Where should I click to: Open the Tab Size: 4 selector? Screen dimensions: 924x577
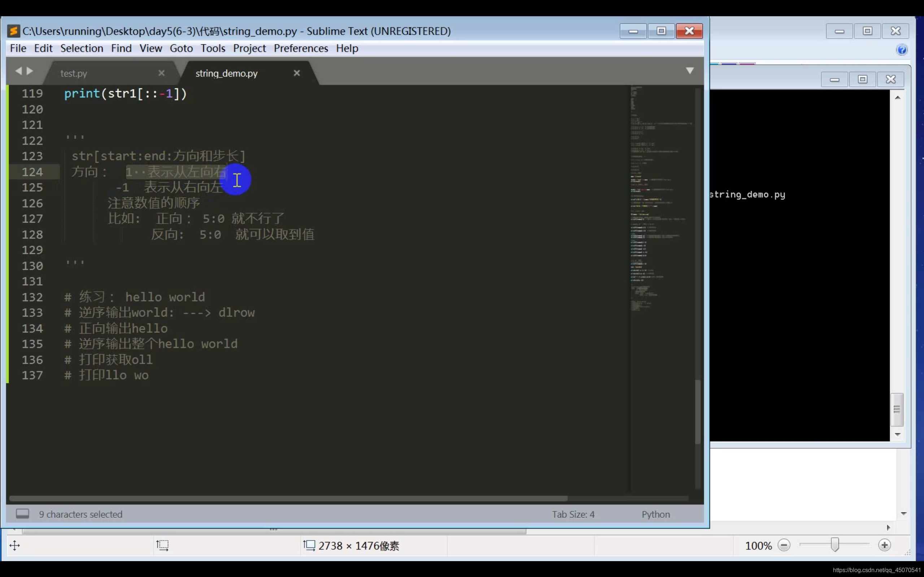[x=573, y=514]
